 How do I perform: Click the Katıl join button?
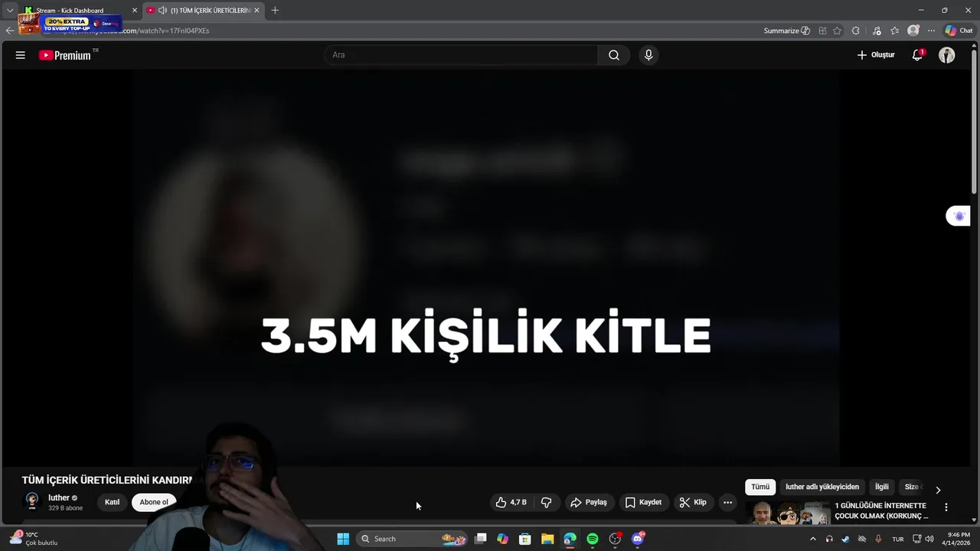(x=112, y=502)
